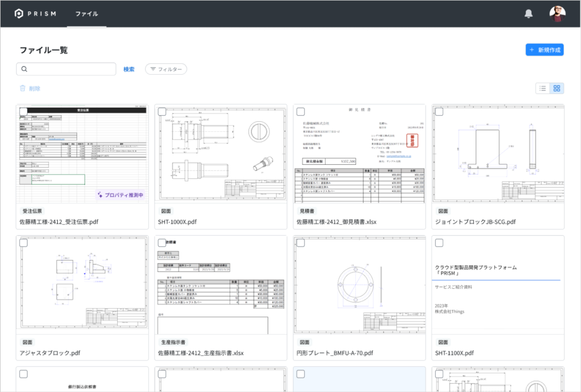Viewport: 581px width, 392px height.
Task: Click the ファイル一覧 page heading
Action: pos(44,50)
